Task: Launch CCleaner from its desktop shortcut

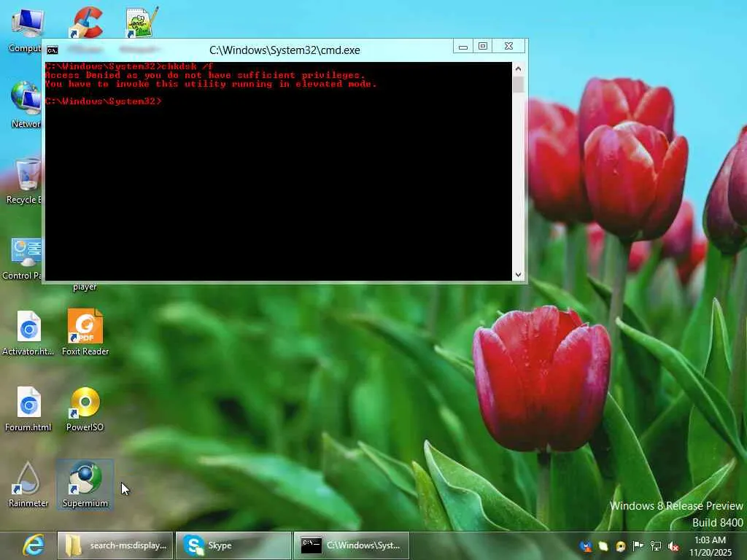Action: [88, 22]
